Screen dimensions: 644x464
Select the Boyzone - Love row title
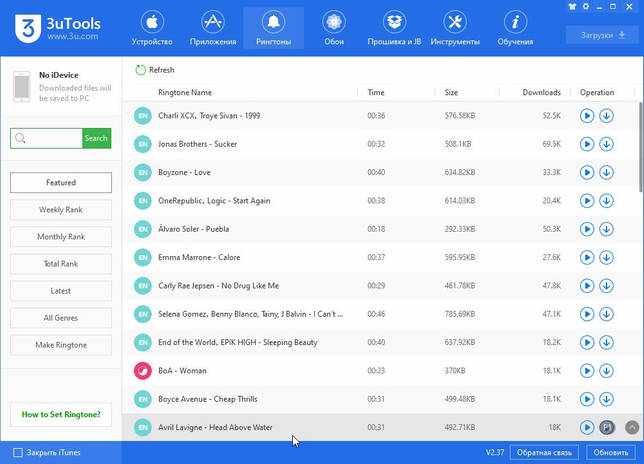[184, 172]
